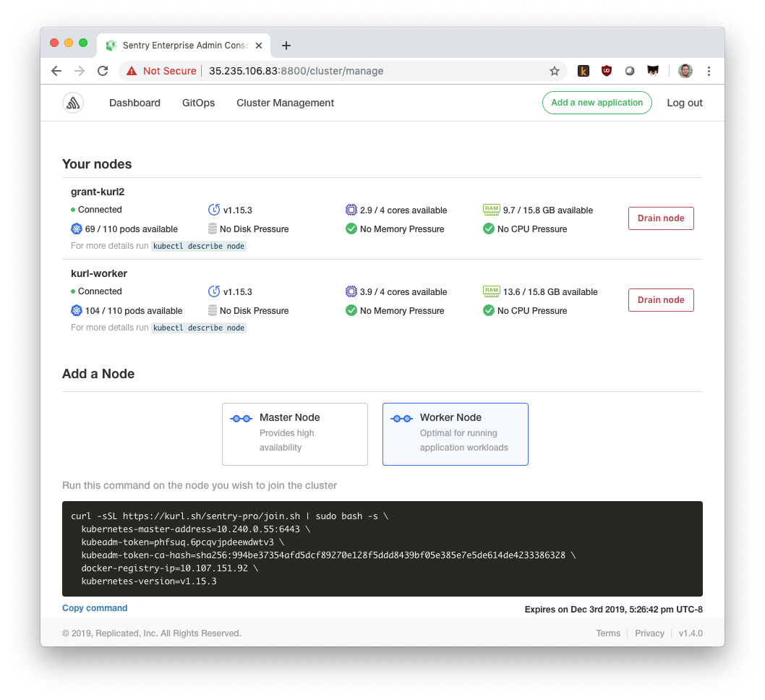
Task: Click the macOS green fullscreen window button
Action: [83, 43]
